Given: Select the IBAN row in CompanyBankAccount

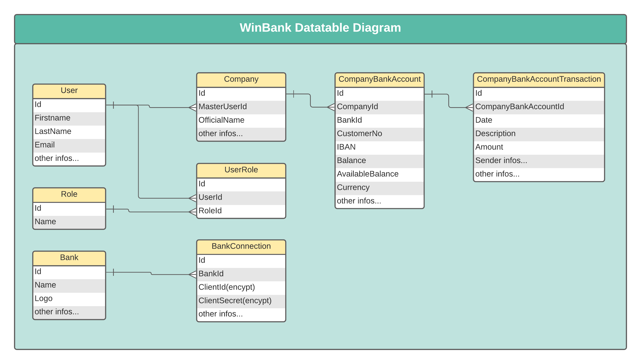Looking at the screenshot, I should click(x=346, y=147).
